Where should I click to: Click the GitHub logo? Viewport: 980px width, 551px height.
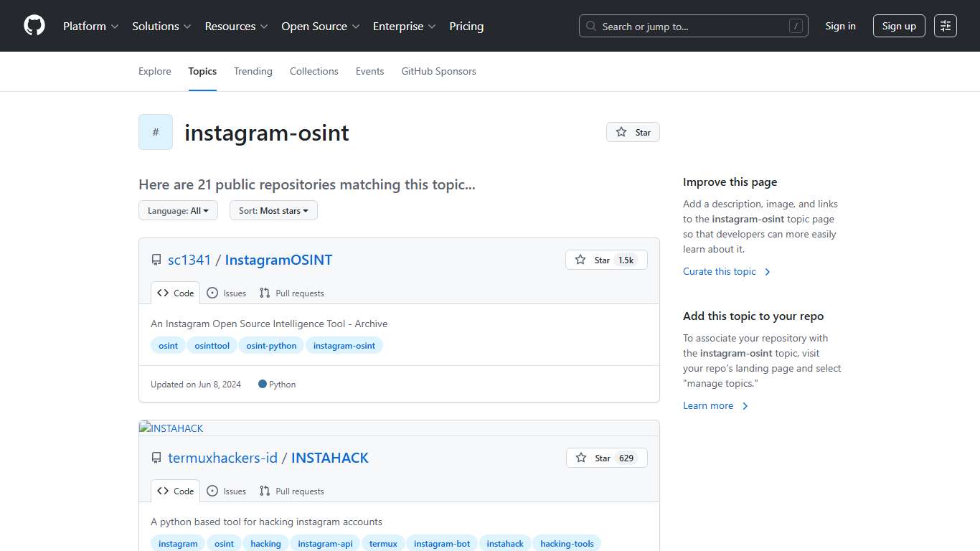point(34,25)
